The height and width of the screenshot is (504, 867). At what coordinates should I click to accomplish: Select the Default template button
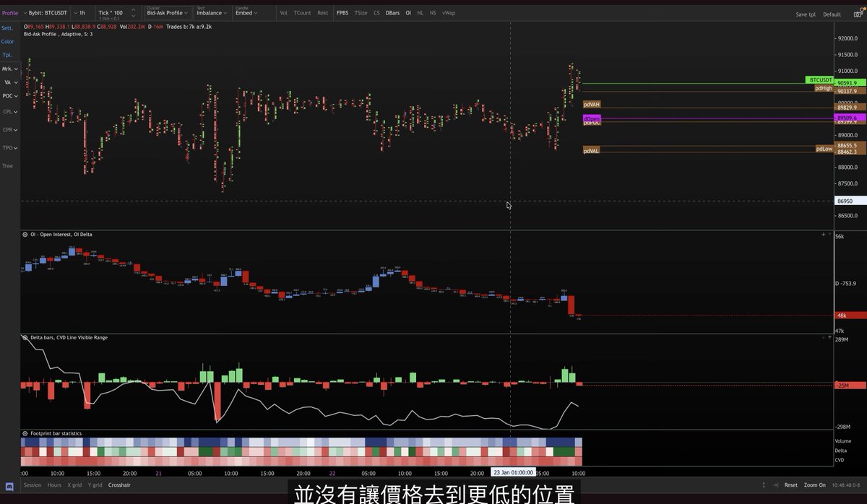[832, 14]
